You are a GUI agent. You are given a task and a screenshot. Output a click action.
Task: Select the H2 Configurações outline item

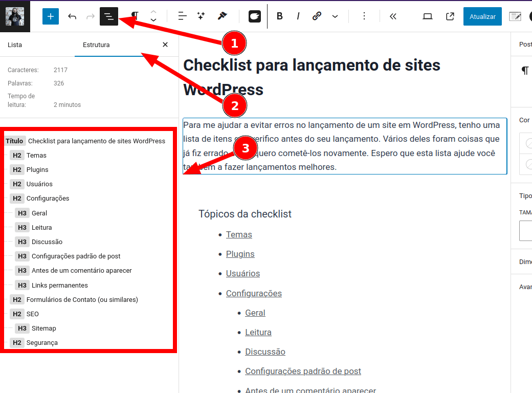pyautogui.click(x=40, y=198)
